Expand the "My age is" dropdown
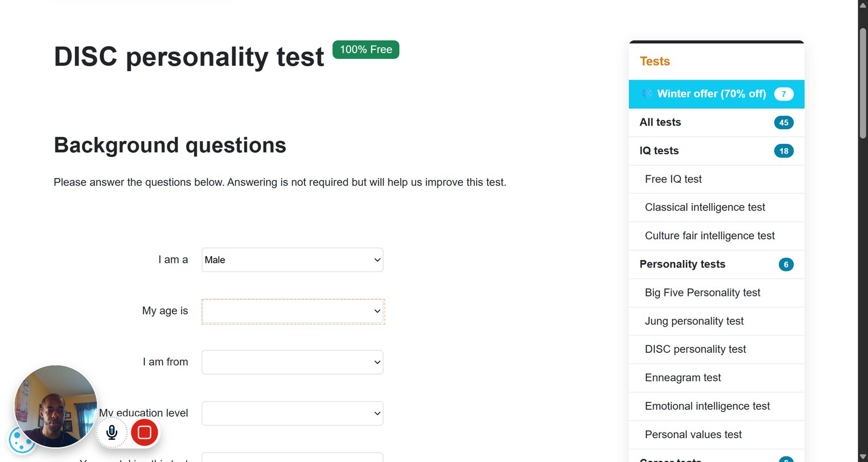This screenshot has width=868, height=462. pos(292,311)
